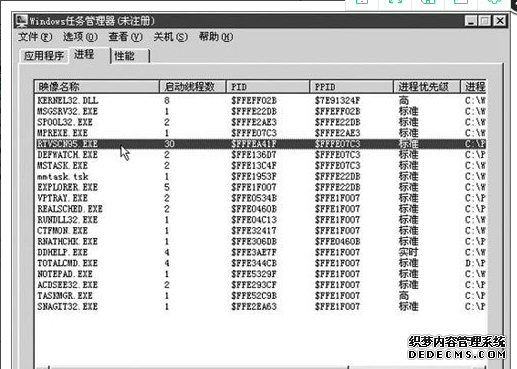The image size is (517, 369).
Task: Select the RTVSCN95.EXE highlighted row
Action: [261, 144]
